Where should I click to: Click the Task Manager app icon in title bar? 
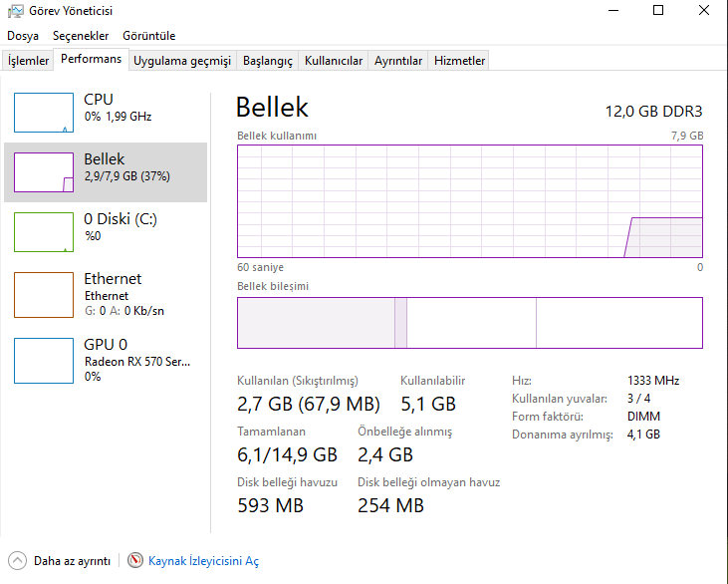pos(15,11)
